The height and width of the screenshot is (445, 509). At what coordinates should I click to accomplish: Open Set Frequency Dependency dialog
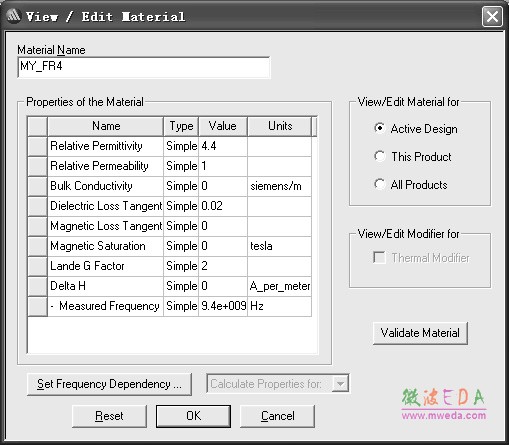[109, 384]
